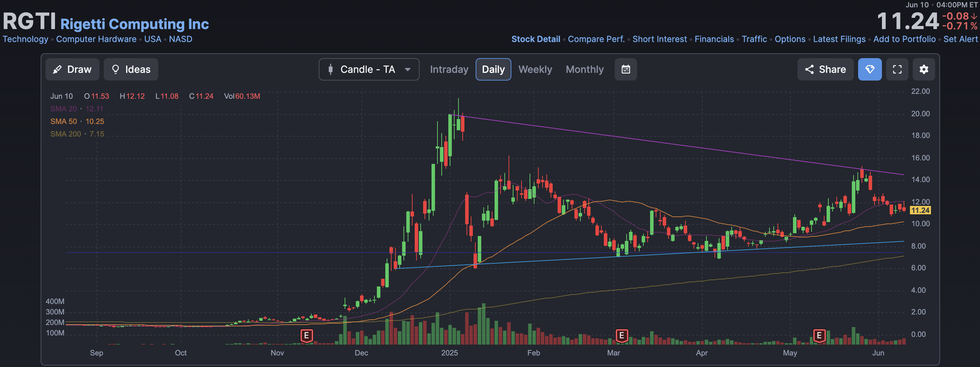This screenshot has width=980, height=367.
Task: Switch to the Intraday timeframe
Action: pos(449,69)
